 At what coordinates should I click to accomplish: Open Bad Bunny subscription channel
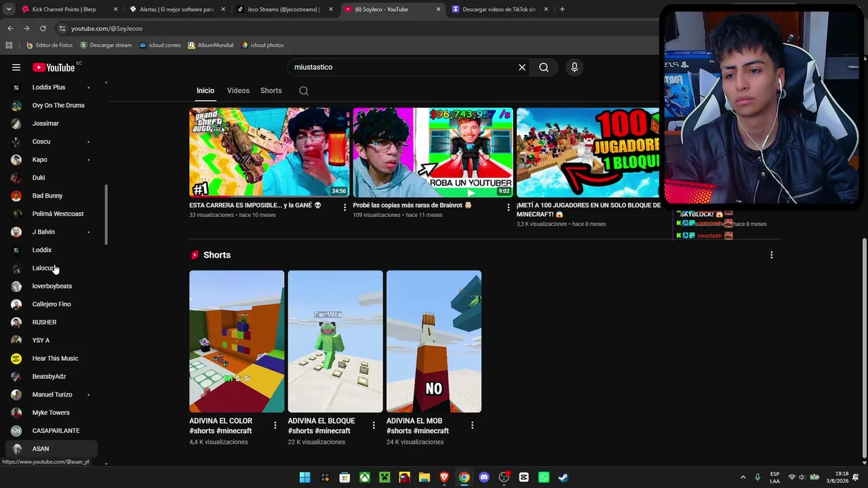[52, 196]
